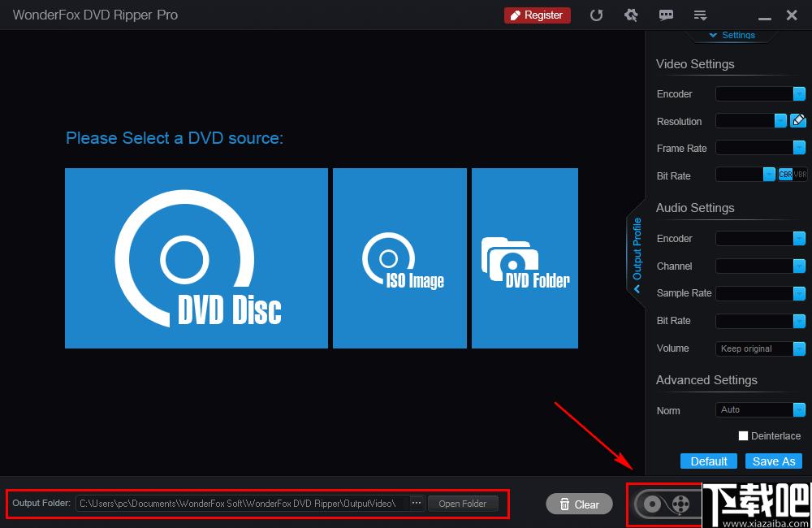Expand the Frame Rate dropdown
The height and width of the screenshot is (528, 812).
tap(799, 148)
